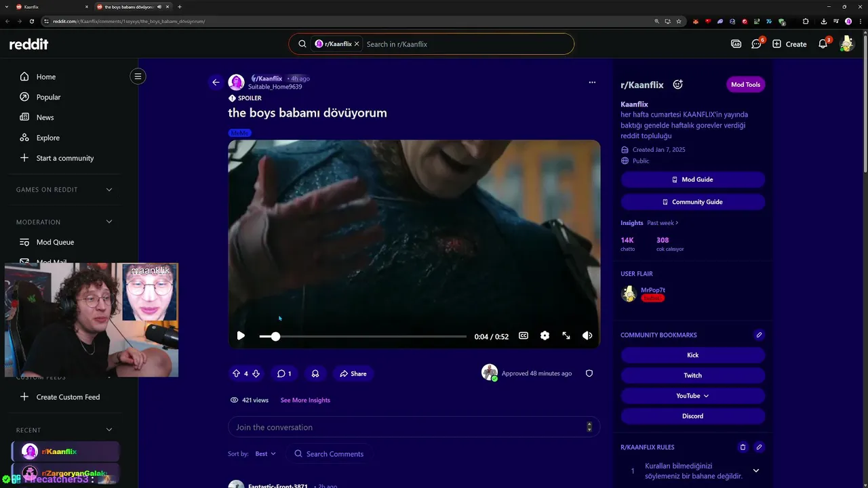Open Mod Tools
This screenshot has width=868, height=488.
(745, 85)
